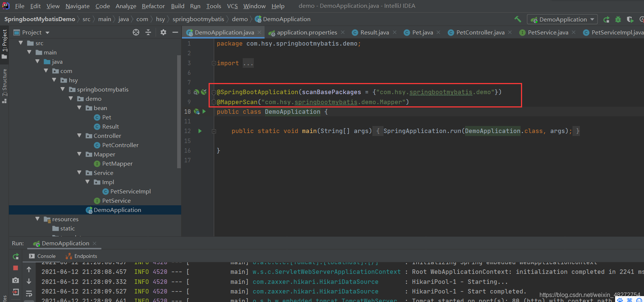644x302 pixels.
Task: Click the run gutter arrow on line 12
Action: 200,131
